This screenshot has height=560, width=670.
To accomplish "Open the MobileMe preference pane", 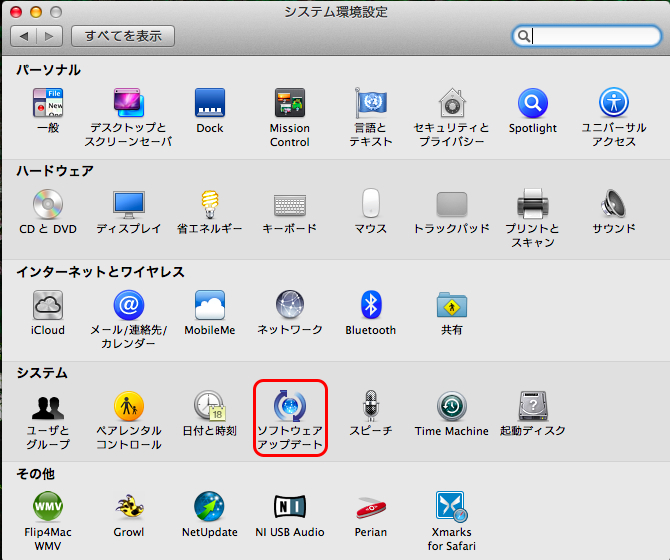I will [x=209, y=305].
